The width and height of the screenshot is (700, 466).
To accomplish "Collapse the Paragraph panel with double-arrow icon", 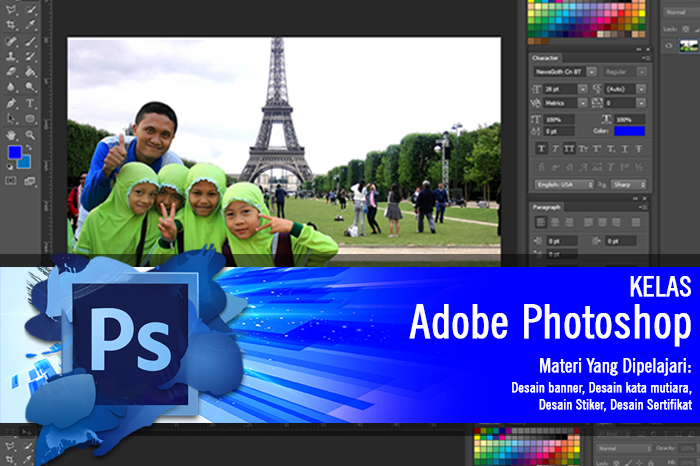I will (635, 198).
